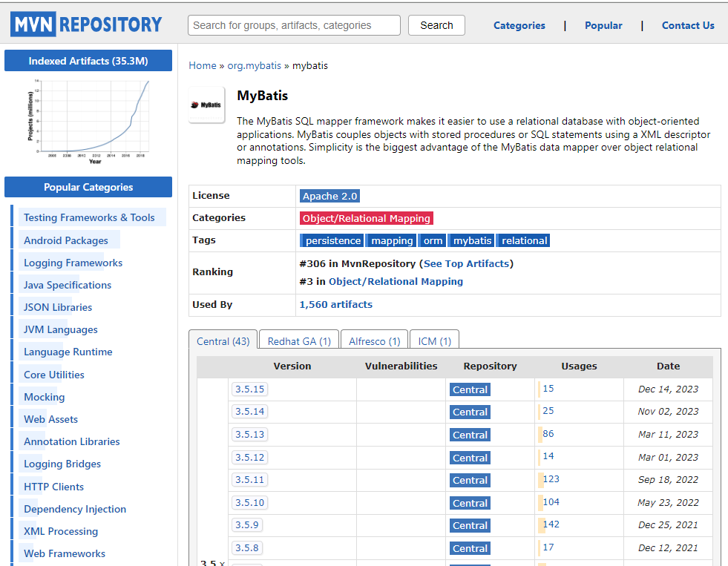
Task: Click the Indexed Artifacts growth chart
Action: (88, 122)
